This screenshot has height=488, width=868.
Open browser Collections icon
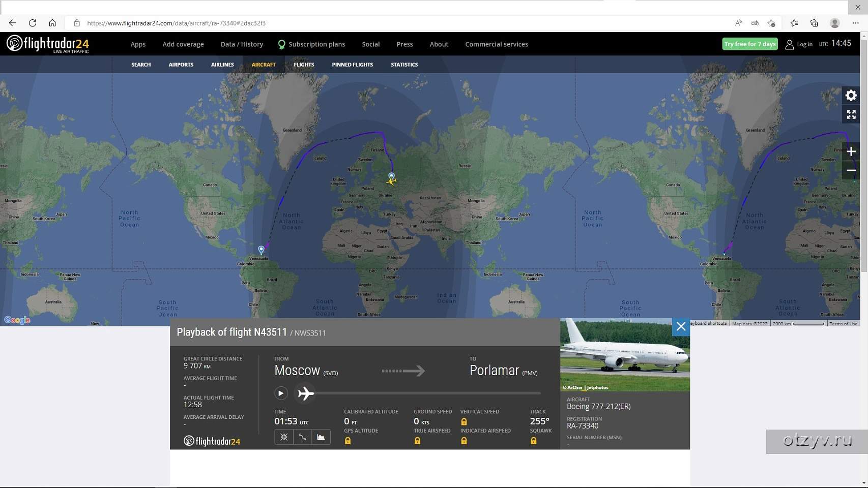click(x=814, y=23)
